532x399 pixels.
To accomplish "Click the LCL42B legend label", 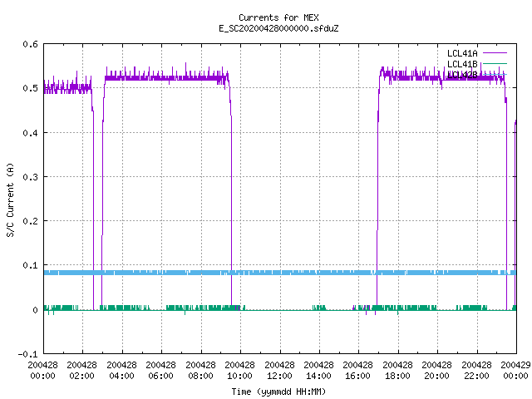I will 462,75.
